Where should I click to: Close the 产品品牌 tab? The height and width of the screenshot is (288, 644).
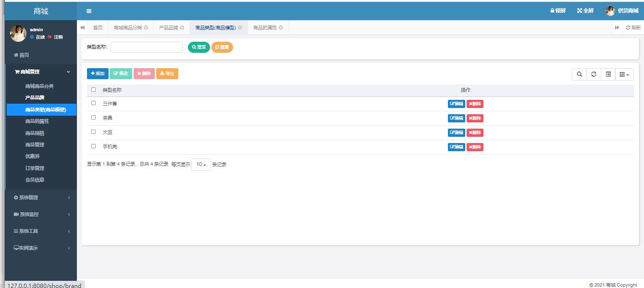coord(182,28)
